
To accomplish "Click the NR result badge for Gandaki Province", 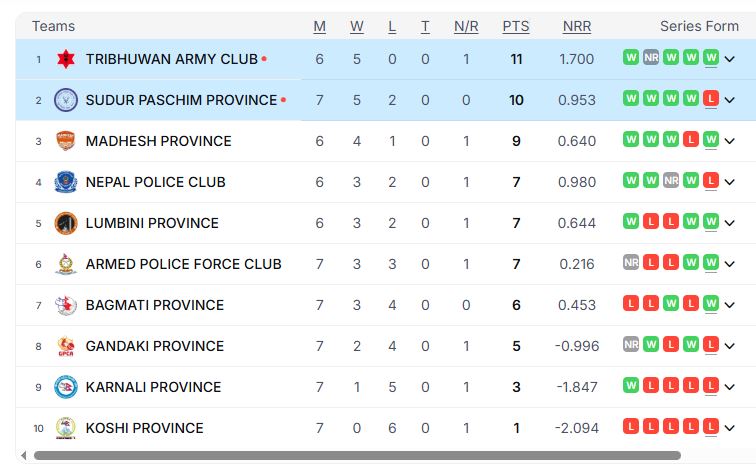I will (x=630, y=346).
